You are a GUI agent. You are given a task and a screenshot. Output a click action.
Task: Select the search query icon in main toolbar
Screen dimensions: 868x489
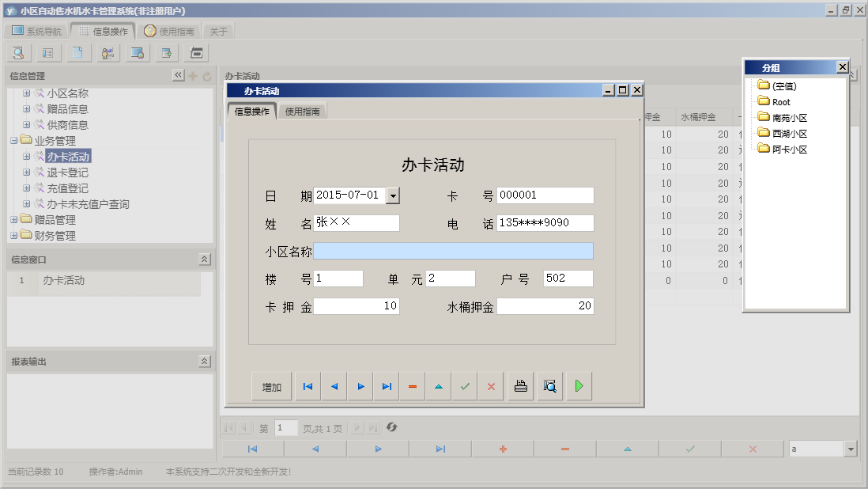tap(17, 52)
